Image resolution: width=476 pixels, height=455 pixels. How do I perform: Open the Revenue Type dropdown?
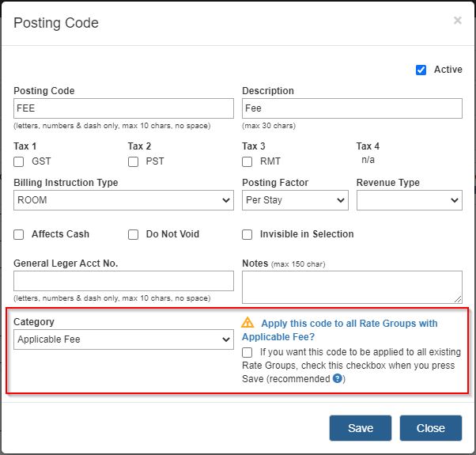point(410,200)
